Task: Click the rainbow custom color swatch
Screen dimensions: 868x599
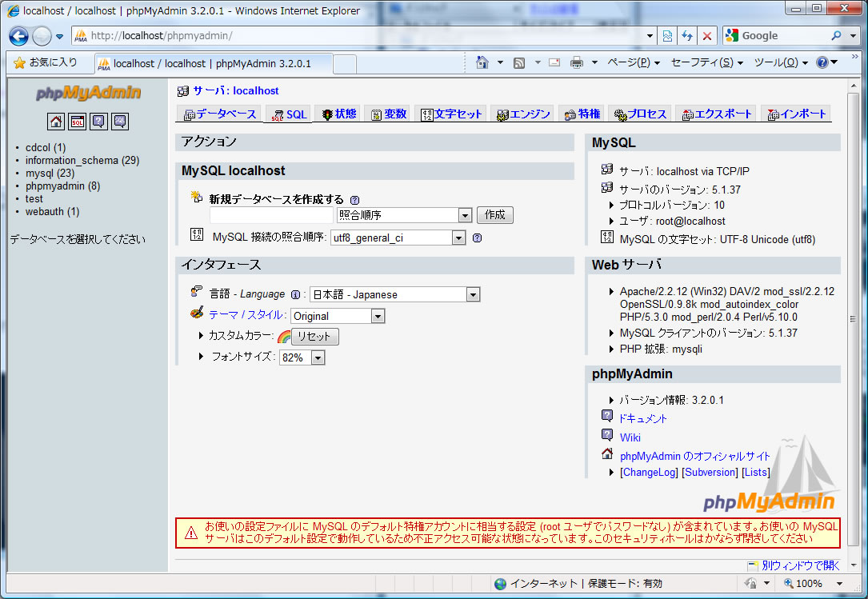Action: 285,335
